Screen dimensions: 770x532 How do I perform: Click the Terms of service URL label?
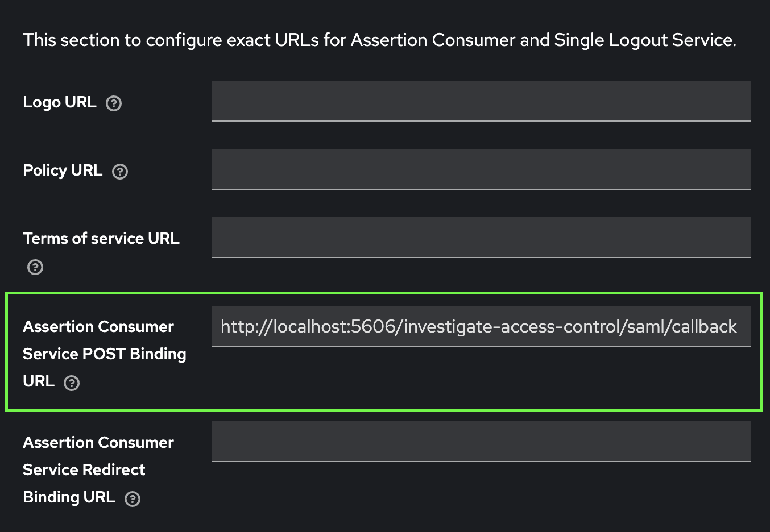pyautogui.click(x=101, y=238)
